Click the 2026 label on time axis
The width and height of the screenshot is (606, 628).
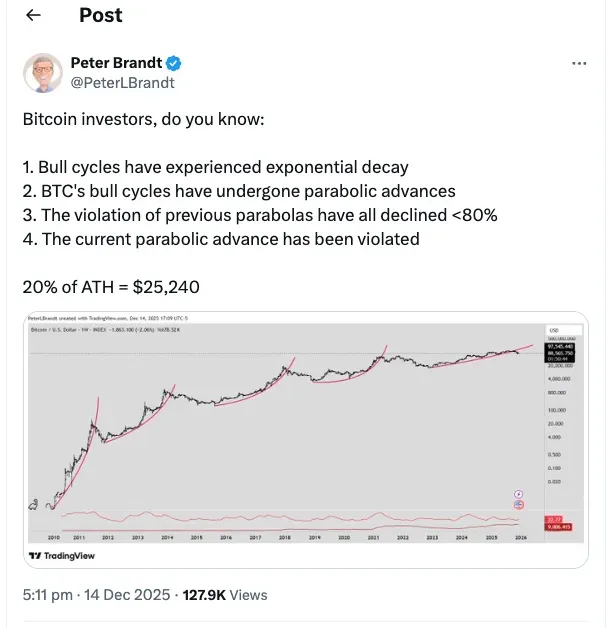522,538
